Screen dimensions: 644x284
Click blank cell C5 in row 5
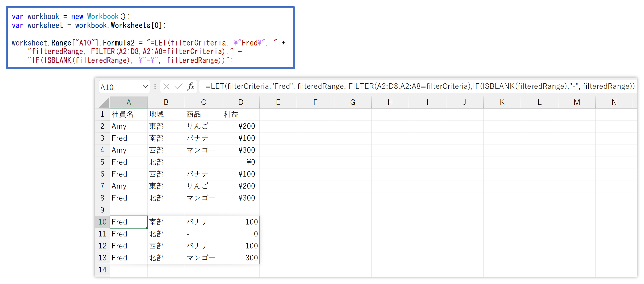click(x=203, y=162)
